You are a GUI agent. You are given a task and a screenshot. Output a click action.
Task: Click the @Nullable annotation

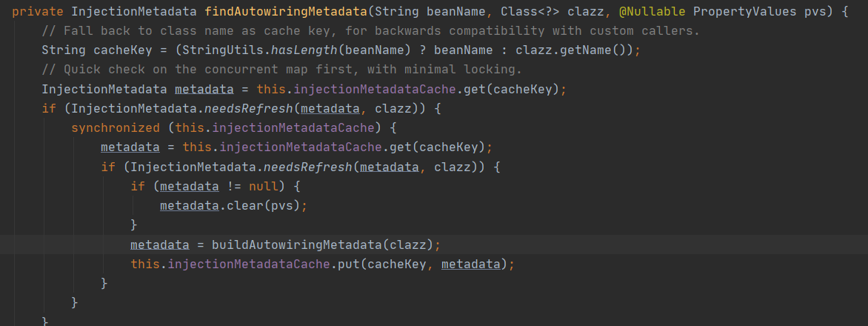pyautogui.click(x=652, y=11)
